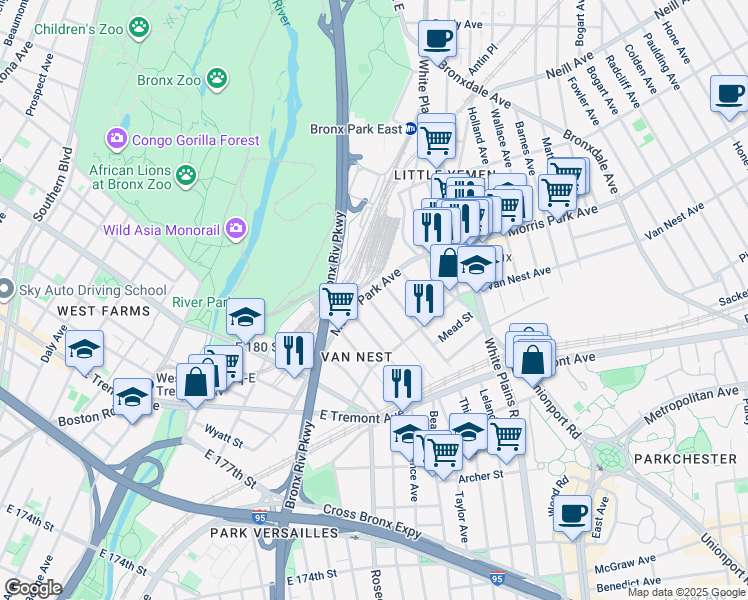Image resolution: width=748 pixels, height=600 pixels.
Task: Click the Benedict Ave street label
Action: 628,584
